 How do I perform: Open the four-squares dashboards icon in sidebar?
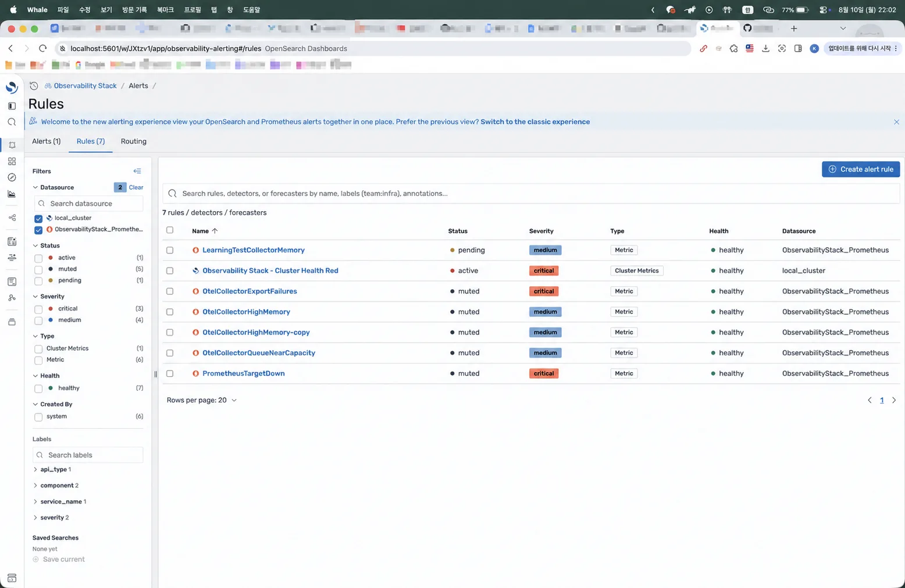pyautogui.click(x=12, y=161)
